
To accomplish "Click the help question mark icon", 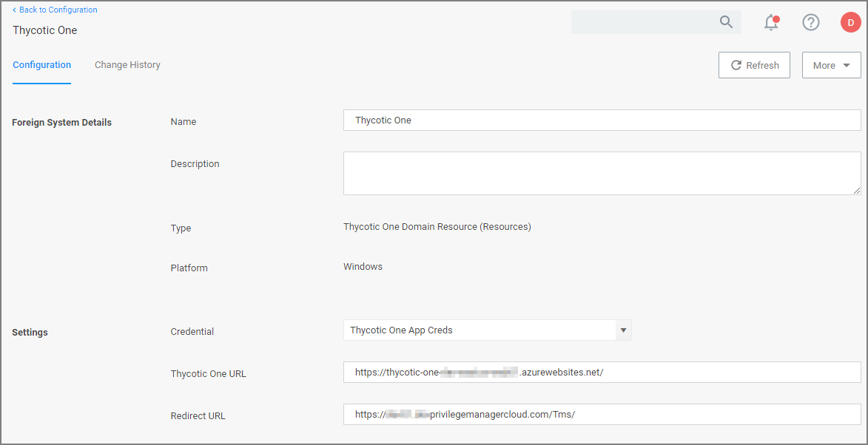I will tap(811, 22).
